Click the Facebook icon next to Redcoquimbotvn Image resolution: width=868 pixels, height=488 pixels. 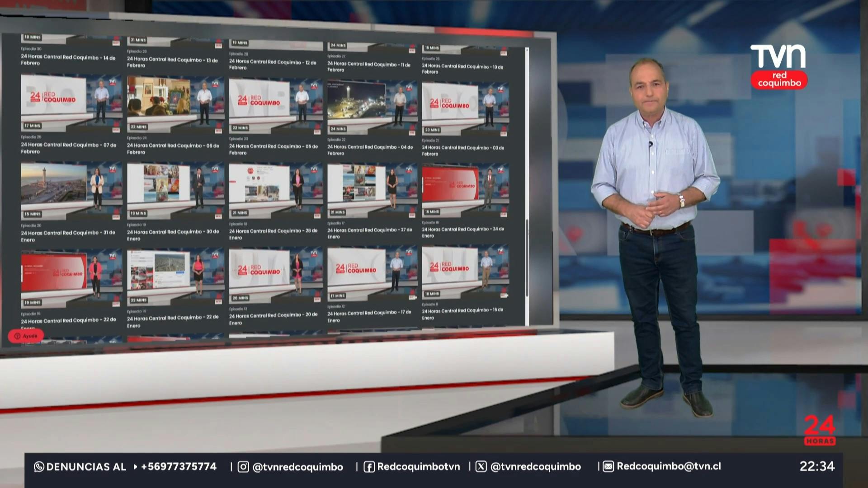(x=369, y=467)
